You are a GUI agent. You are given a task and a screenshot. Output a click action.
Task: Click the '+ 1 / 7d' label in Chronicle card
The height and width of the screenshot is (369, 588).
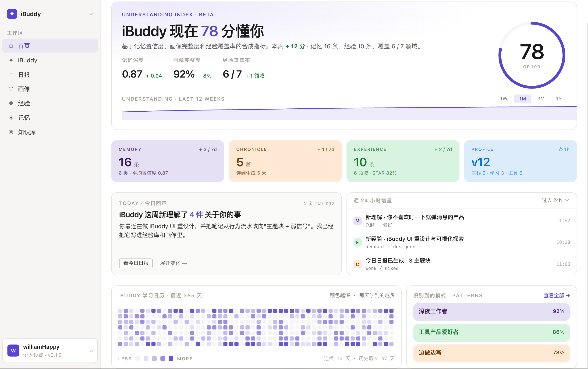coord(326,149)
